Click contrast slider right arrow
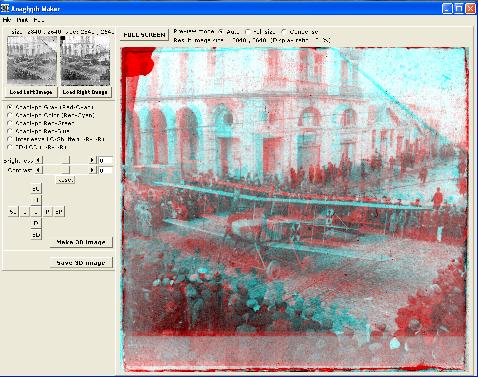Image resolution: width=478 pixels, height=377 pixels. (92, 170)
